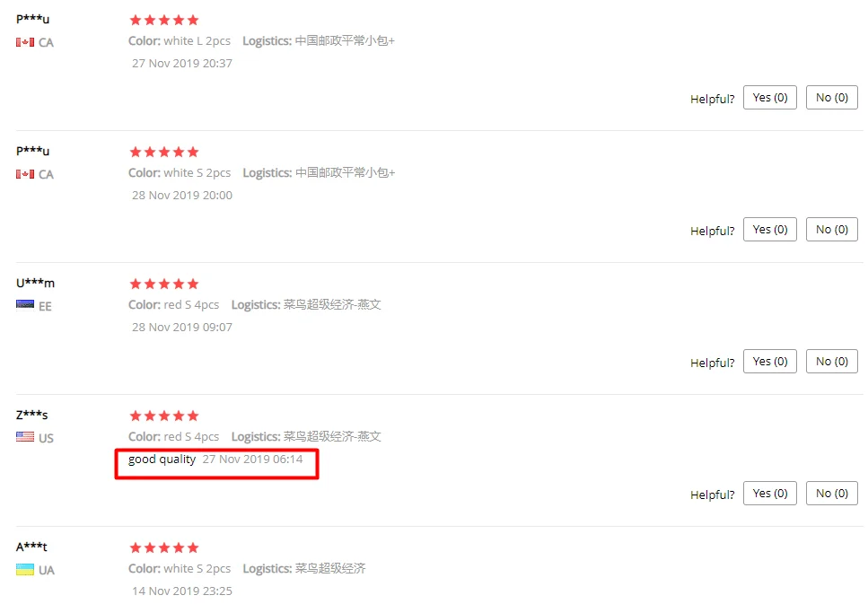The height and width of the screenshot is (604, 868).
Task: Click the Estonia flag icon beside EE
Action: (25, 306)
